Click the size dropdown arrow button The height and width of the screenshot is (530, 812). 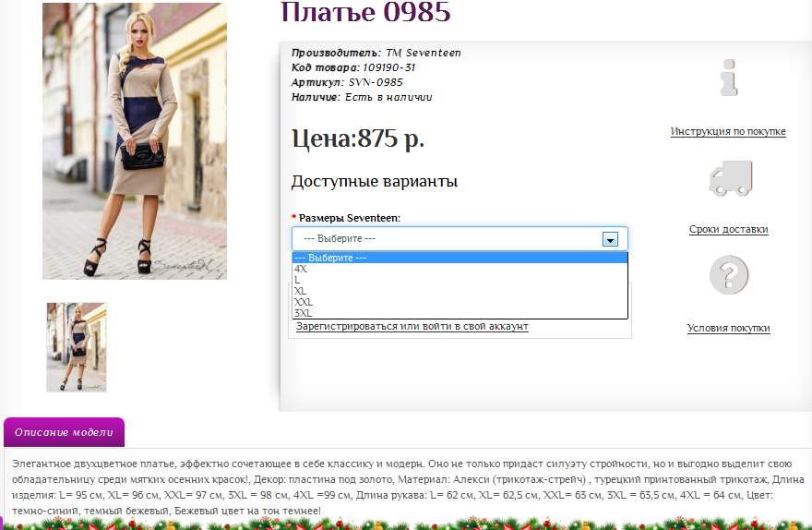(610, 239)
